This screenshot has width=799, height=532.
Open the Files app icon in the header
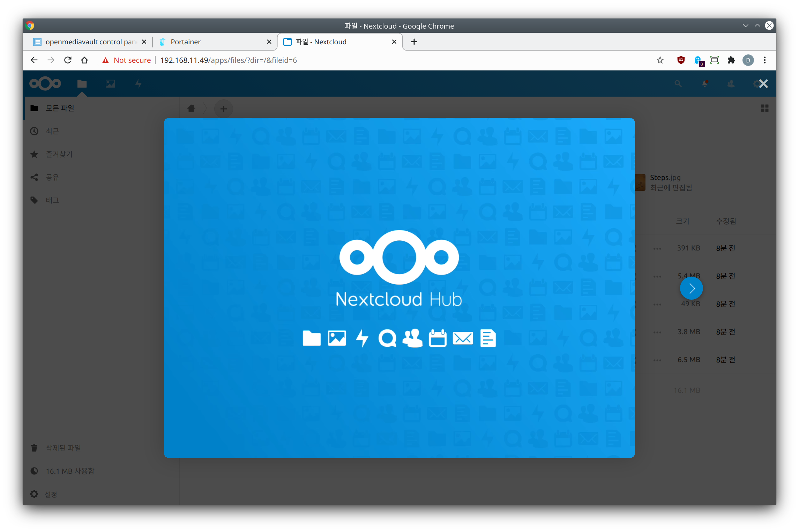coord(82,84)
